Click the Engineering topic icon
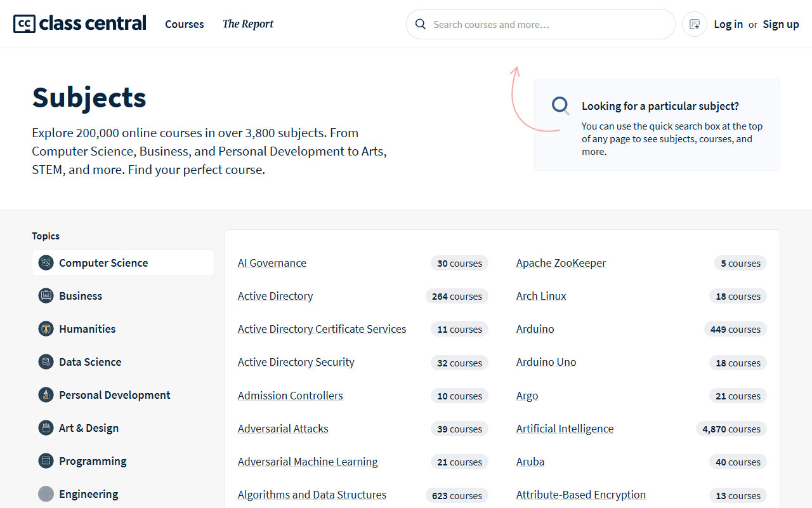The width and height of the screenshot is (812, 508). 46,494
